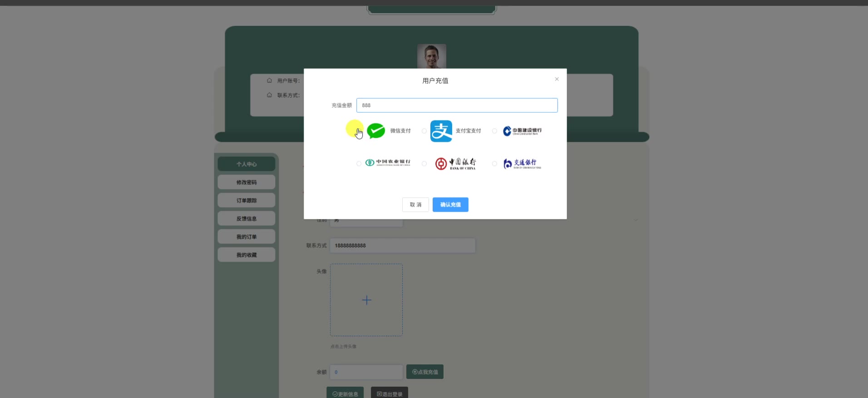This screenshot has width=868, height=398.
Task: Focus the 联系方式 phone number field
Action: pos(403,245)
